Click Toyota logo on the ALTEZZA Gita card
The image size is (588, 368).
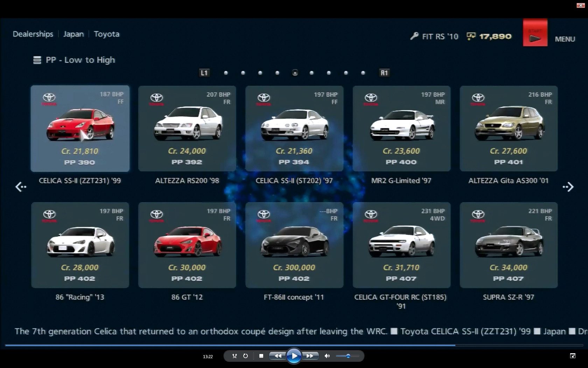478,99
